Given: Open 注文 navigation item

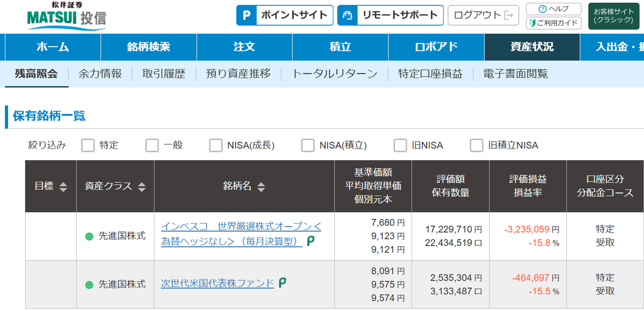Looking at the screenshot, I should click(x=244, y=47).
